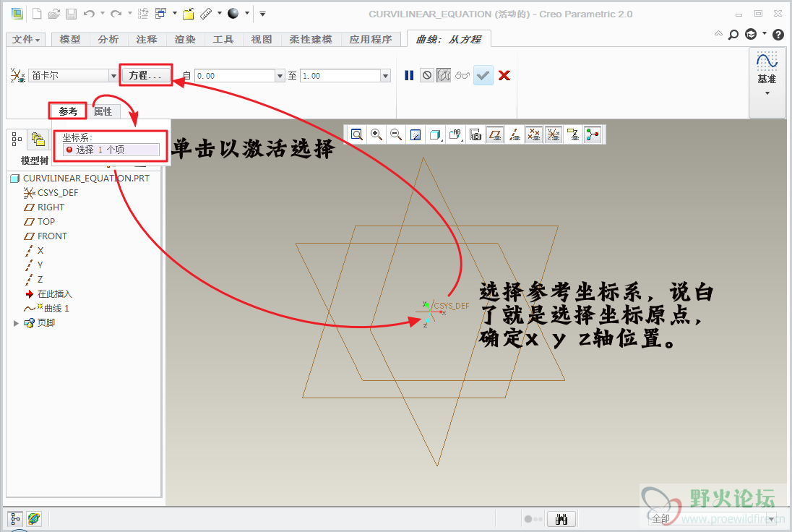The image size is (792, 532).
Task: Toggle datum plane display
Action: 495,134
